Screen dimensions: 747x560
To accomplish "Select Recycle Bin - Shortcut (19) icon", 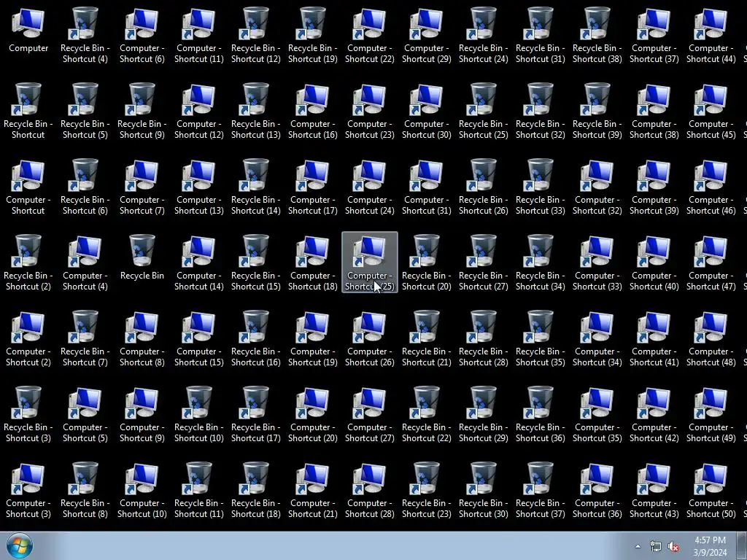I will coord(312,35).
